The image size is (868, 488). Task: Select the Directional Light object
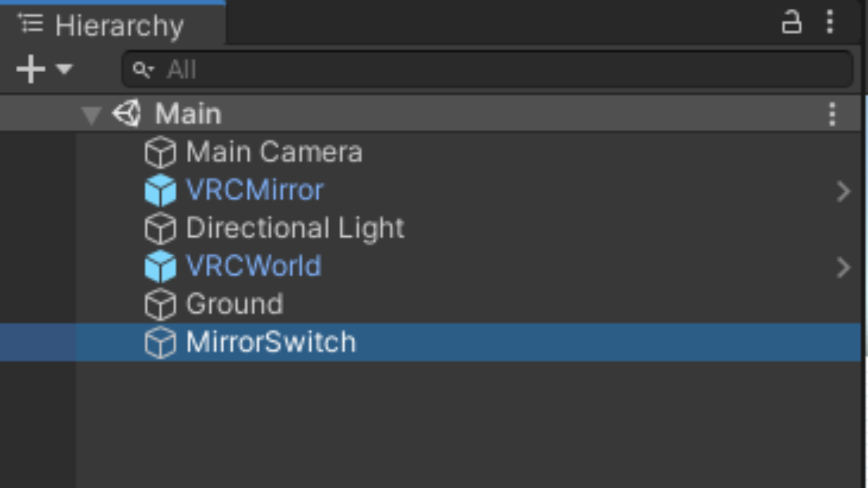pos(295,228)
